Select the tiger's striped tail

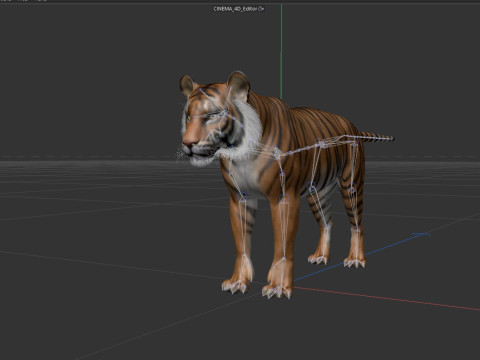click(377, 137)
